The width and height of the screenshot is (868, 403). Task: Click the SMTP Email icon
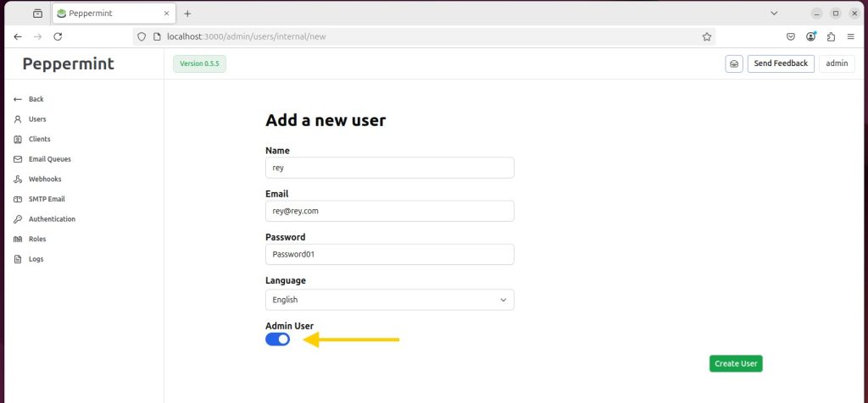pyautogui.click(x=18, y=199)
